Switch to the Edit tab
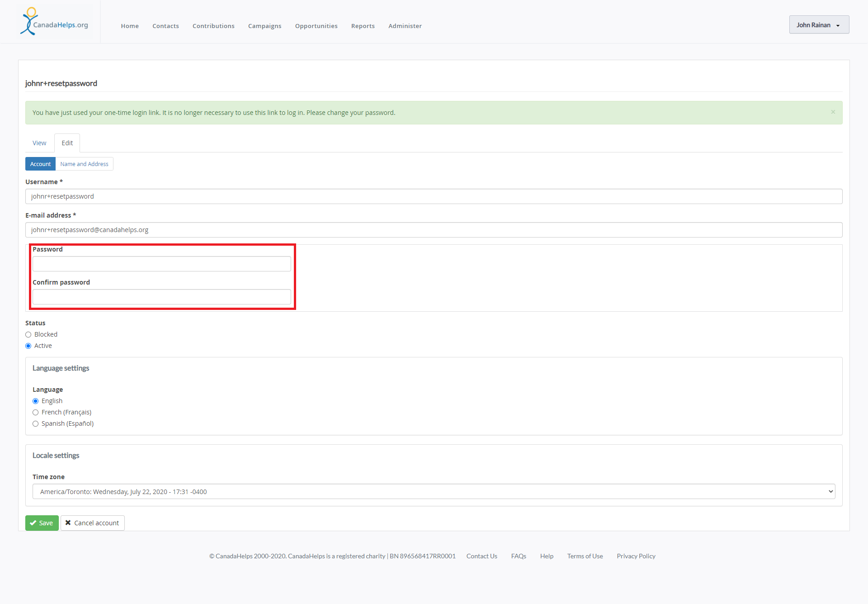This screenshot has width=868, height=604. tap(67, 143)
